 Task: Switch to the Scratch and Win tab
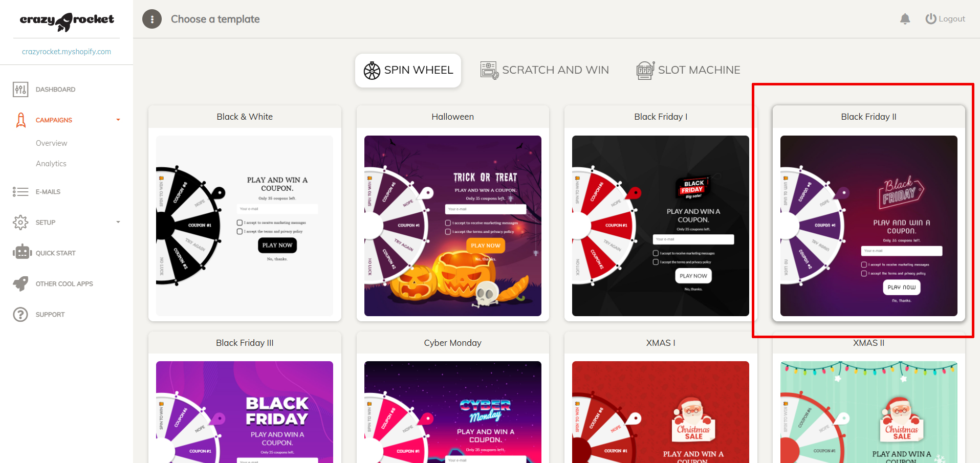[x=545, y=70]
